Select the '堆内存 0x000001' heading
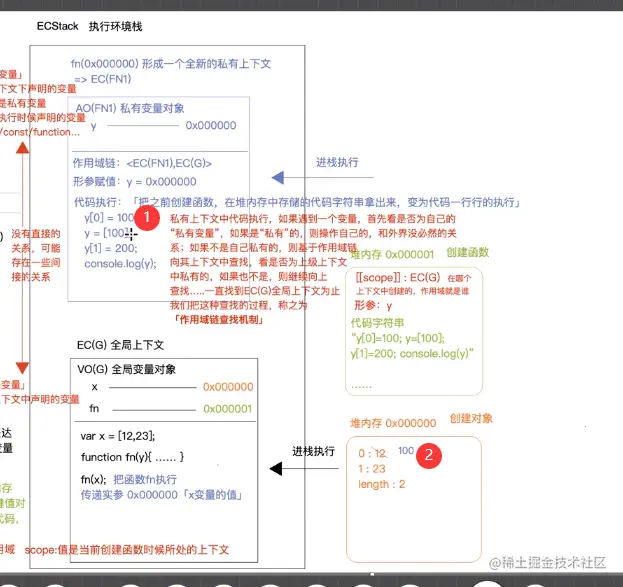The width and height of the screenshot is (623, 587). point(392,254)
